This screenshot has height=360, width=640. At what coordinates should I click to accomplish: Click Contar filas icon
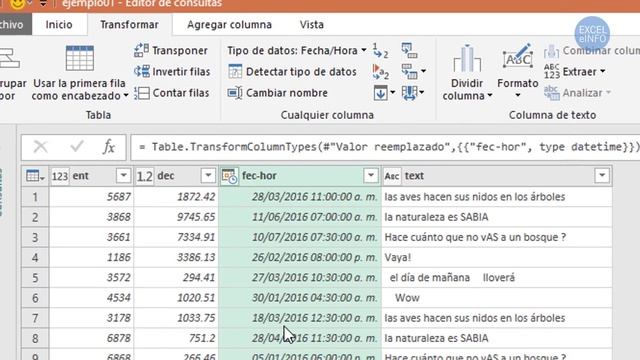pos(141,93)
